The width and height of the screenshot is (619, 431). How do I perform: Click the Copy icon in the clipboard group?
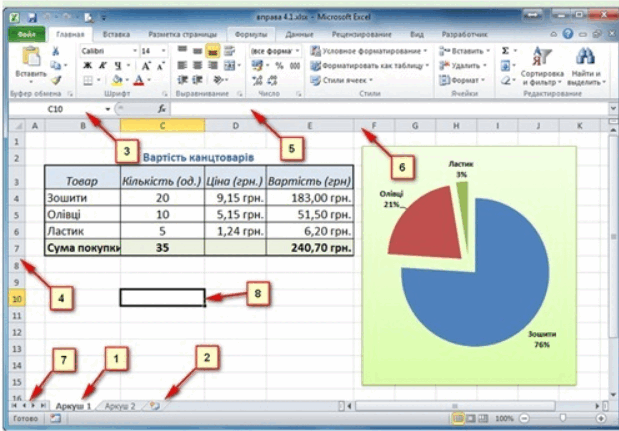(x=56, y=65)
